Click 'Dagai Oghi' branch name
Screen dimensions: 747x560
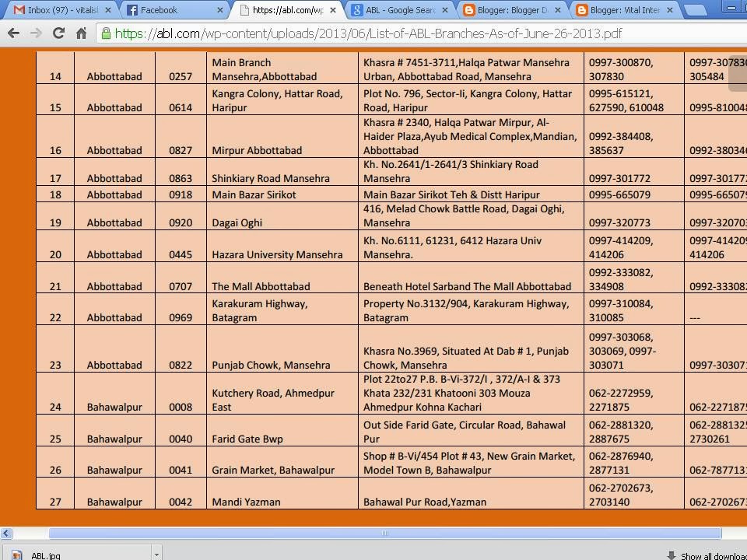(237, 223)
